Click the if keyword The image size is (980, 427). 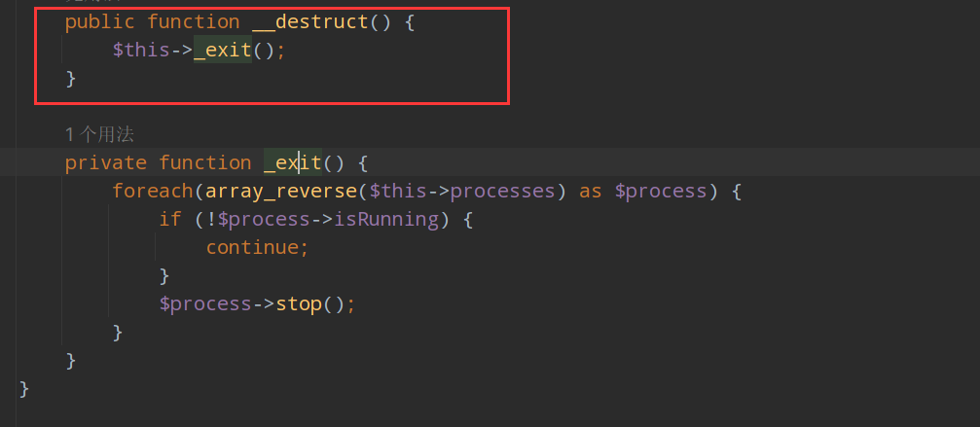point(169,219)
